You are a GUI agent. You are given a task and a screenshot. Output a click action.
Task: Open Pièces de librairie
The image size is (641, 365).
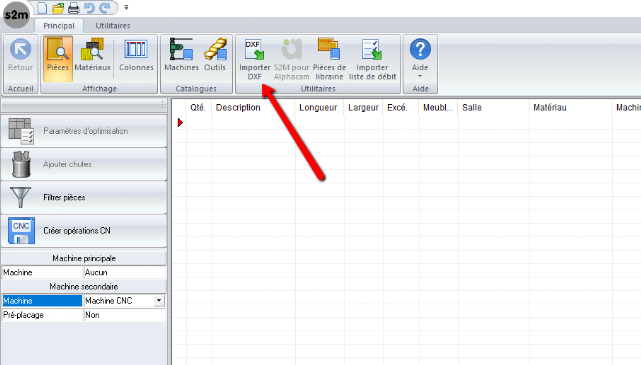pos(329,60)
